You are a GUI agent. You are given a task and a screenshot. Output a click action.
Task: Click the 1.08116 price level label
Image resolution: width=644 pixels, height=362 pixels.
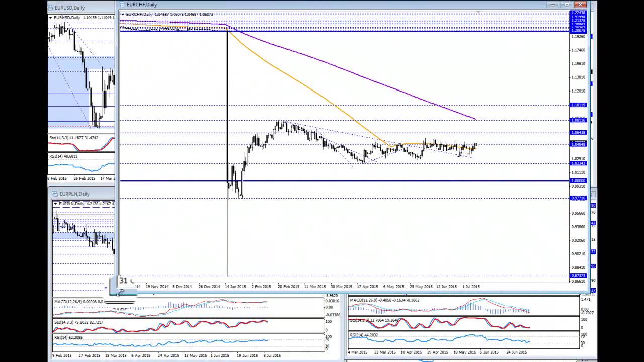point(578,120)
